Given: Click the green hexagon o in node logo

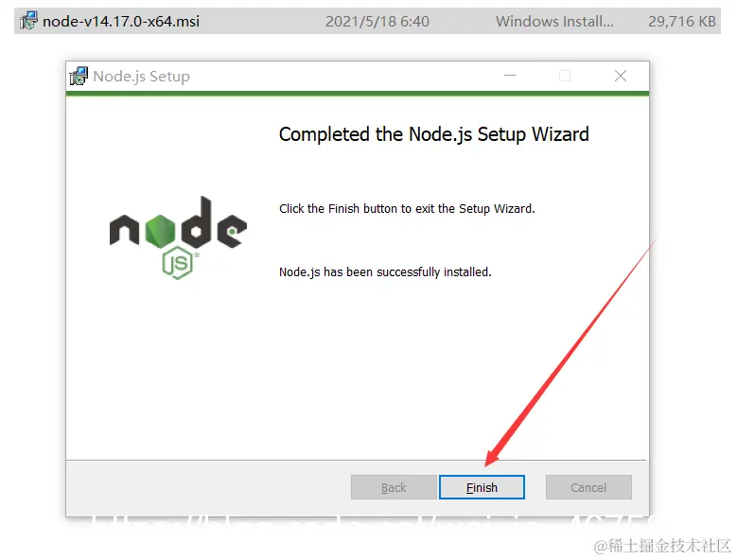Looking at the screenshot, I should pyautogui.click(x=160, y=231).
